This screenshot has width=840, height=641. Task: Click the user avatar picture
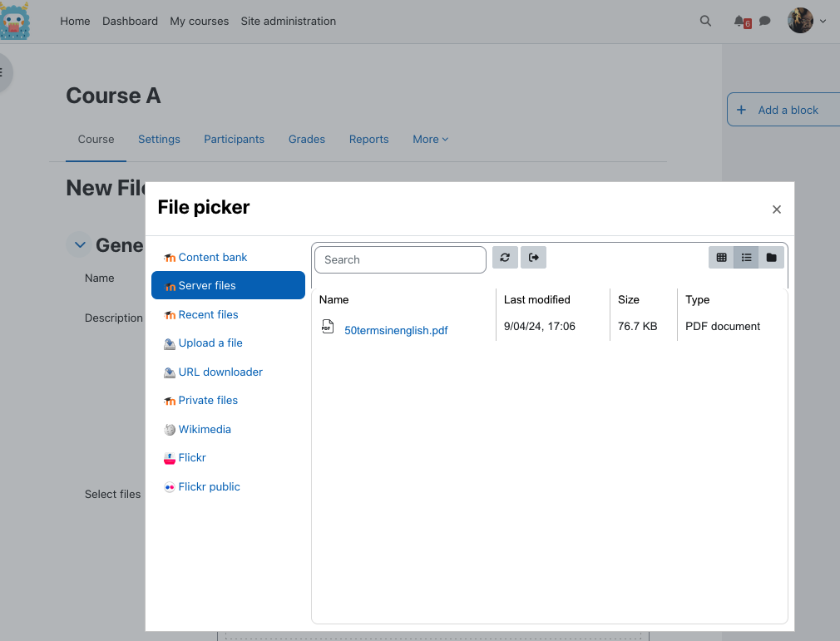800,20
